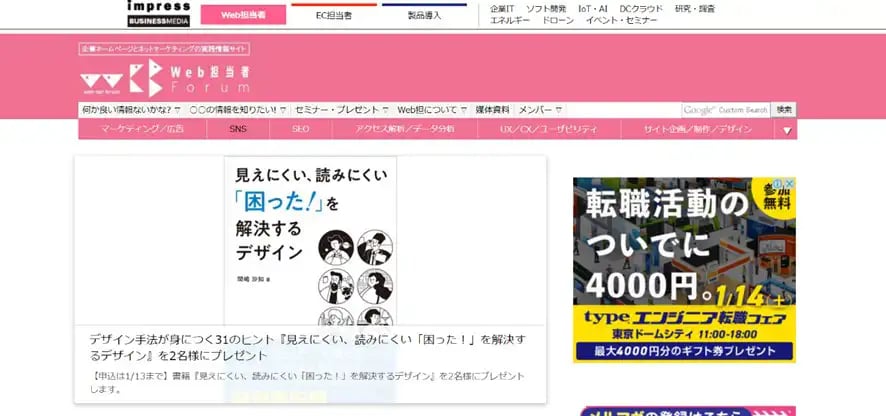Viewport: 886px width, 416px height.
Task: Go to the 企業IT link
Action: pyautogui.click(x=502, y=8)
